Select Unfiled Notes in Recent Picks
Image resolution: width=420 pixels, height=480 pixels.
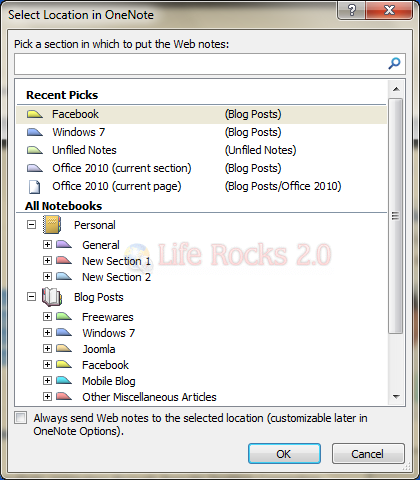pos(202,150)
